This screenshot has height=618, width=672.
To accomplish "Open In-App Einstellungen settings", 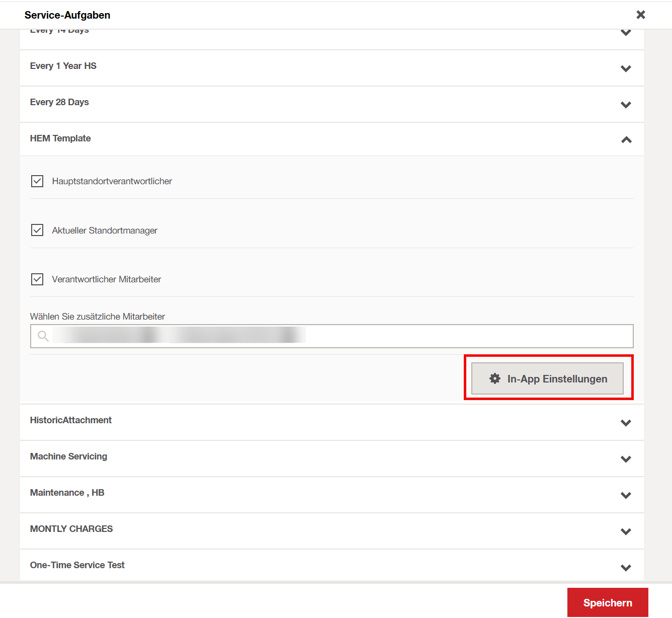I will (547, 378).
